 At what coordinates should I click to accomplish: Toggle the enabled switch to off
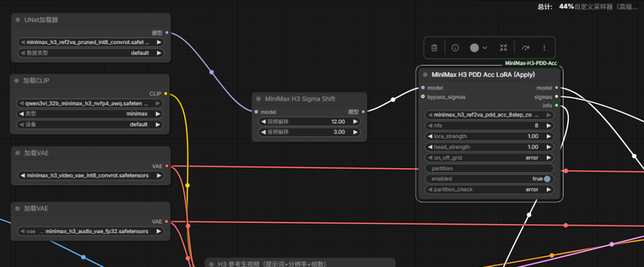pyautogui.click(x=547, y=179)
